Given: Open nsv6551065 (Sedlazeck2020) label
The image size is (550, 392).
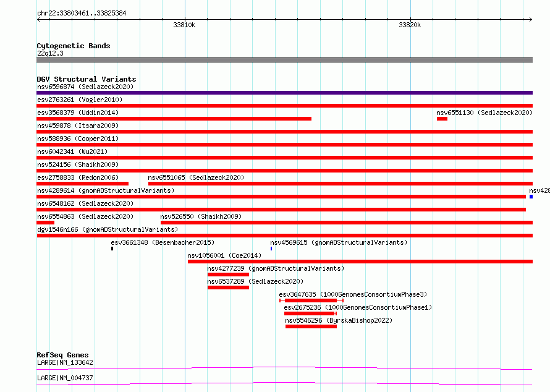Looking at the screenshot, I should (x=196, y=177).
